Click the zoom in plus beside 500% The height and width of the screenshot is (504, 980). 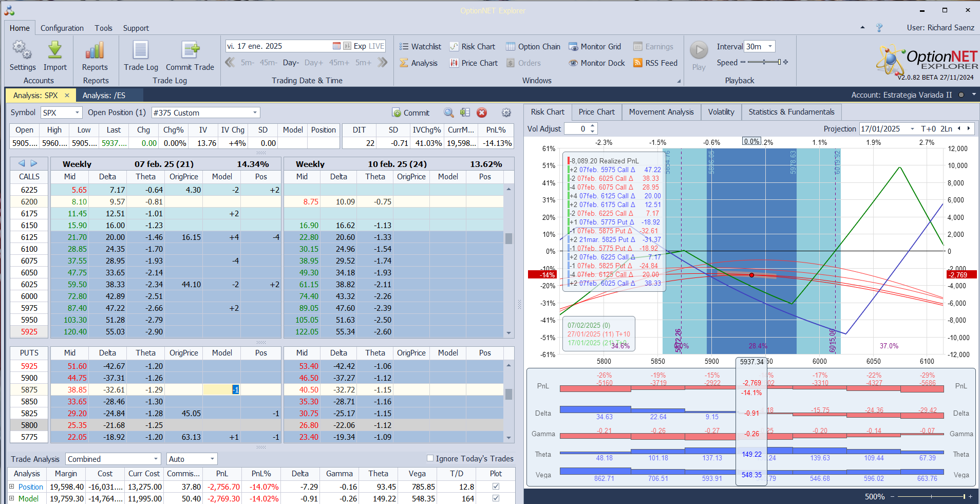point(970,497)
